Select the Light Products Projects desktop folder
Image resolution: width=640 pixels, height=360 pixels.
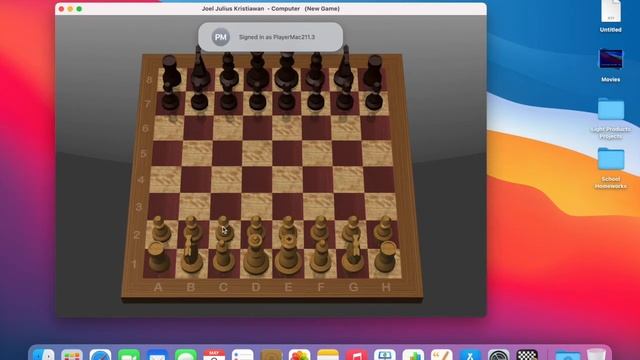pos(611,118)
